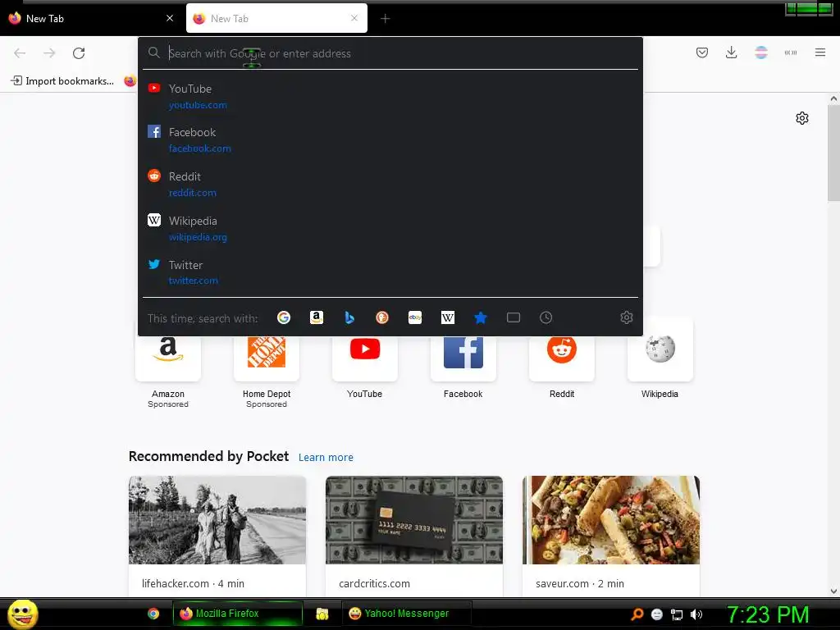Open new tab personalize gear
This screenshot has width=840, height=630.
801,118
